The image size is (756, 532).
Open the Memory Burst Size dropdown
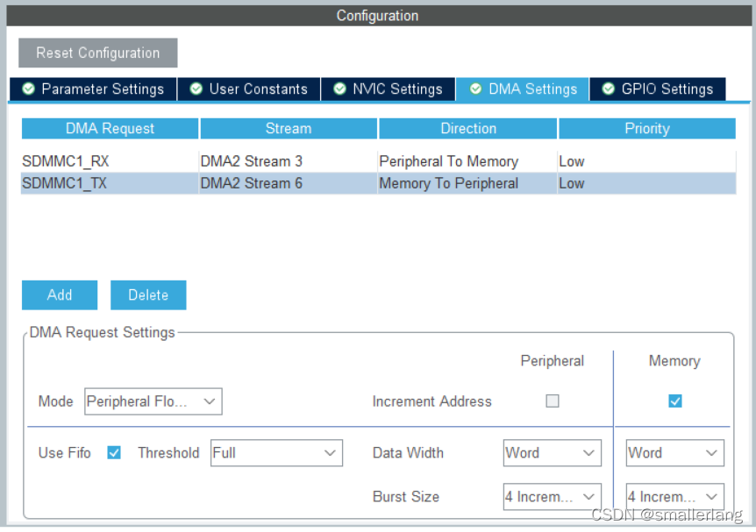click(675, 497)
